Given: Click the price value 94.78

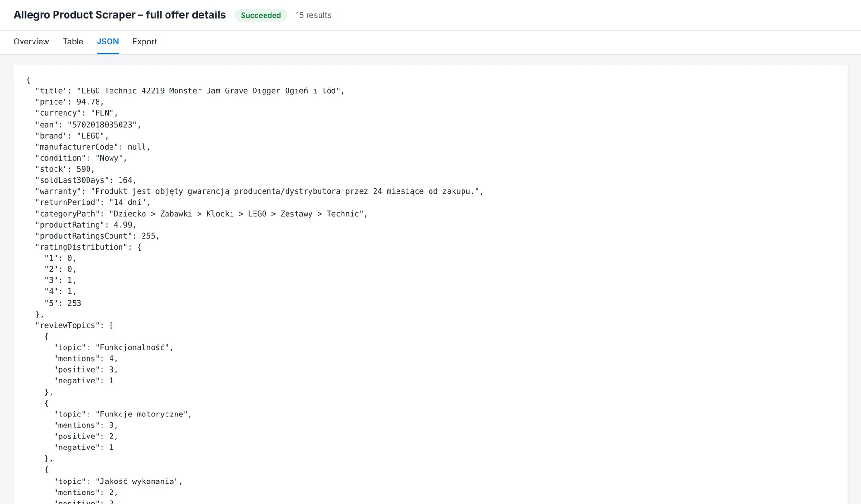Looking at the screenshot, I should 88,102.
